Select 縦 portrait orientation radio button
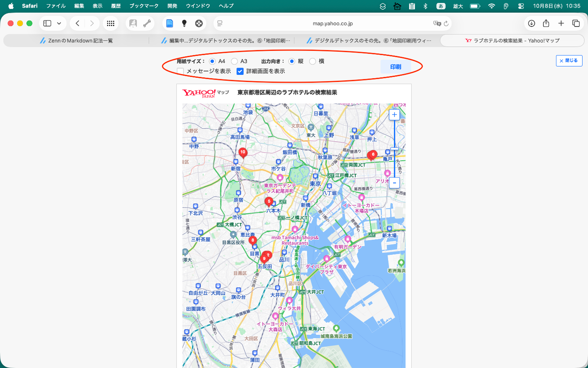The width and height of the screenshot is (588, 368). click(291, 61)
